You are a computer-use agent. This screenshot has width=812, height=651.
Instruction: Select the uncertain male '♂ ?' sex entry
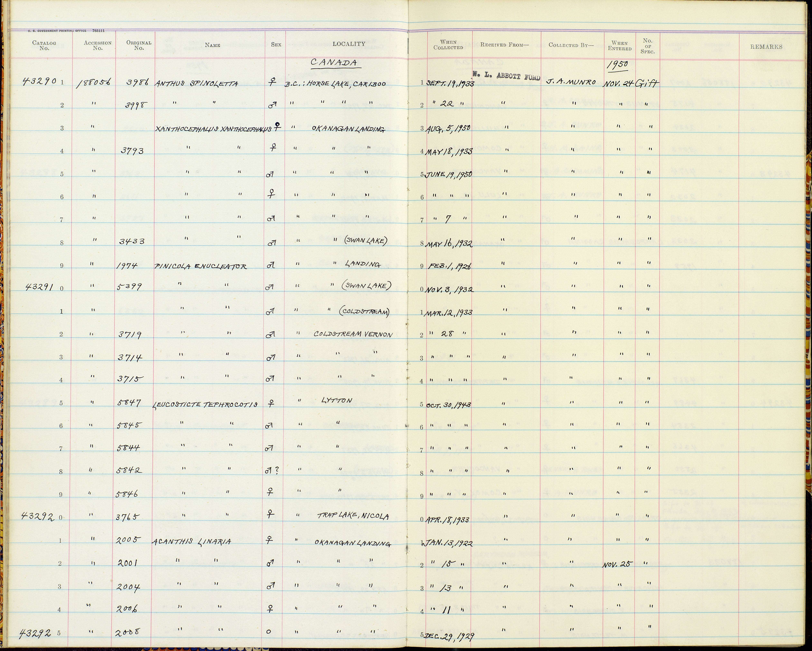click(272, 470)
